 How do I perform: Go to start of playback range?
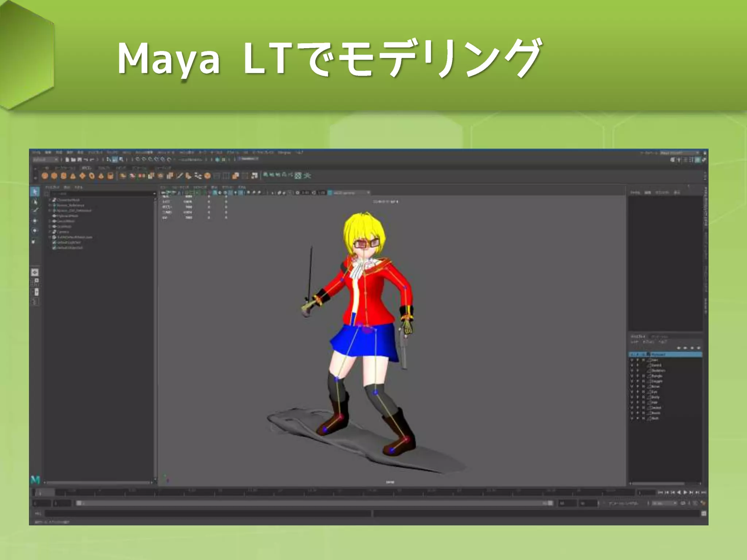click(x=660, y=493)
